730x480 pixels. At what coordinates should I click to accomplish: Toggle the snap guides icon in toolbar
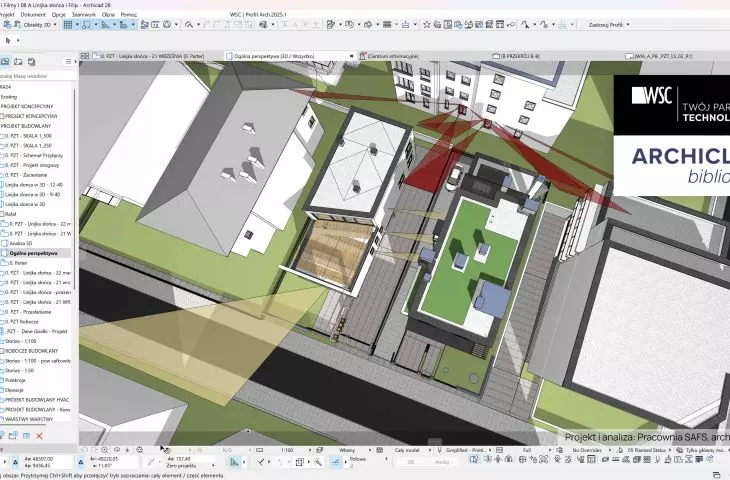pyautogui.click(x=86, y=25)
